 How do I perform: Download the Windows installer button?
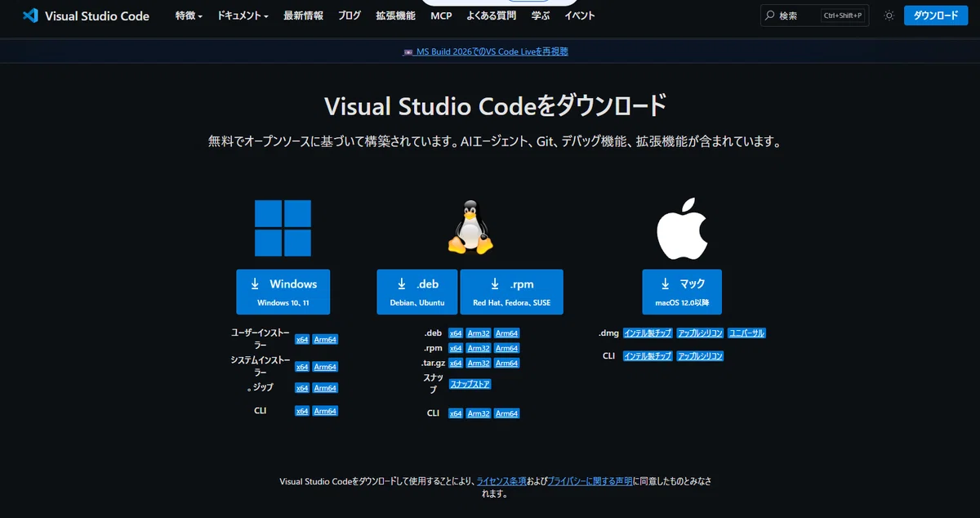click(283, 292)
